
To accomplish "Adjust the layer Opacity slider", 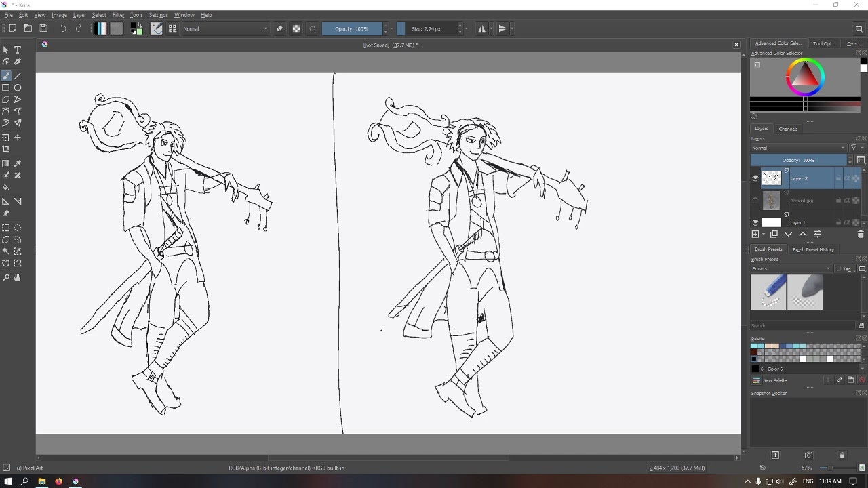I will tap(799, 160).
